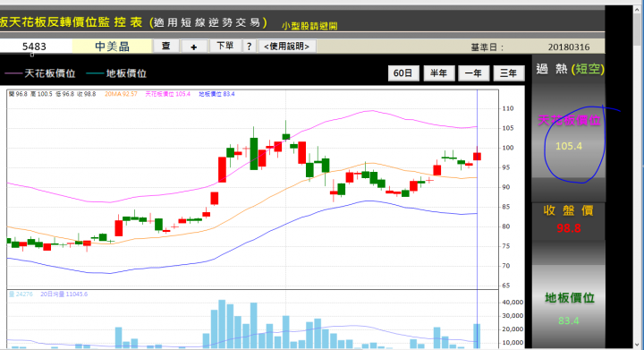Image resolution: width=644 pixels, height=350 pixels.
Task: Switch chart to 三年 range
Action: pos(508,73)
